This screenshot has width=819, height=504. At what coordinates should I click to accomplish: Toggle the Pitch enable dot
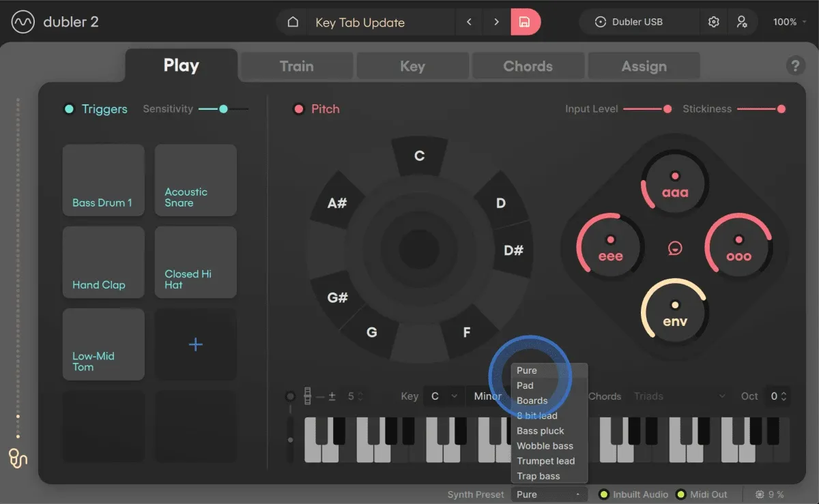click(x=298, y=109)
